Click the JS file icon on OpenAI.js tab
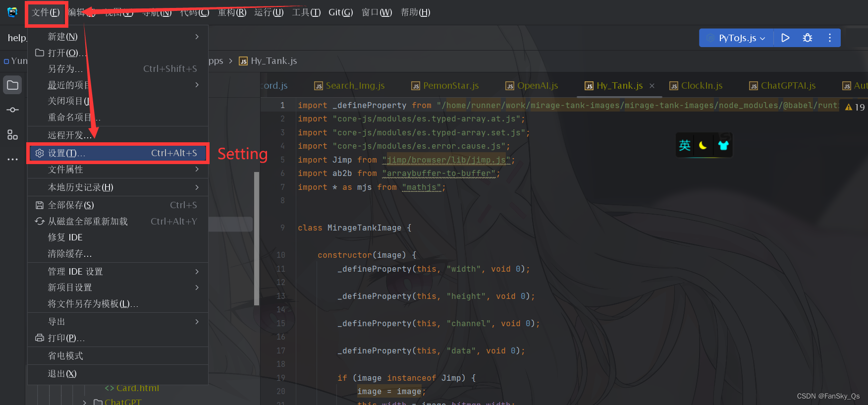The image size is (868, 405). coord(510,86)
